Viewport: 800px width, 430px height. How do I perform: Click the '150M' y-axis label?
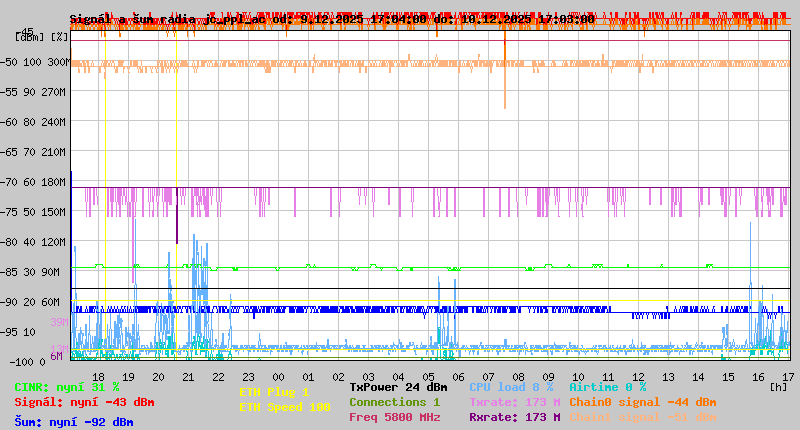(57, 212)
